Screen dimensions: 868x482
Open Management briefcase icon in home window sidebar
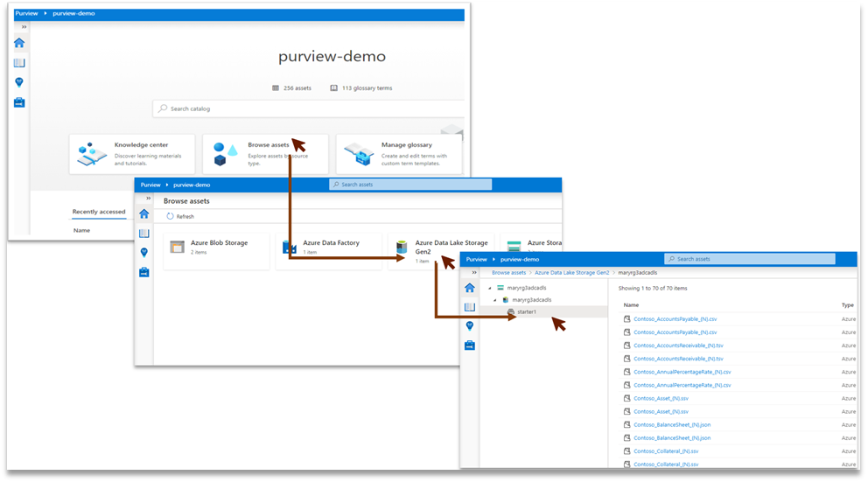point(19,102)
